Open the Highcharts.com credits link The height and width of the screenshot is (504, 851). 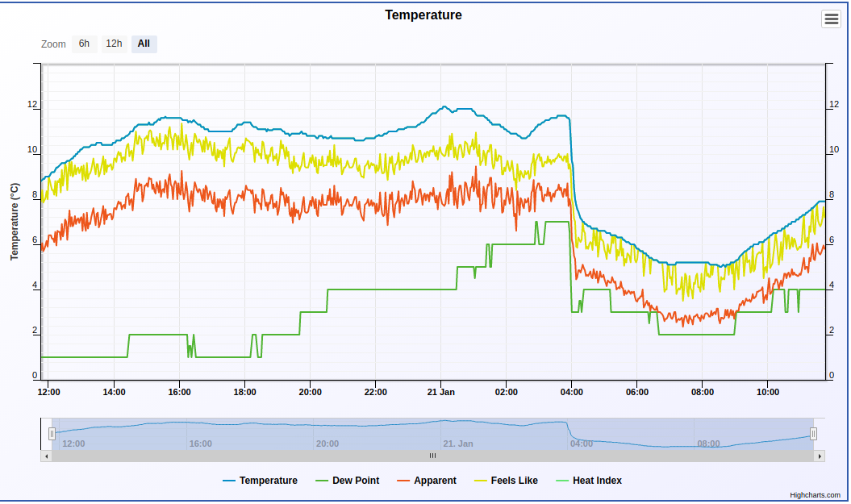pyautogui.click(x=815, y=496)
